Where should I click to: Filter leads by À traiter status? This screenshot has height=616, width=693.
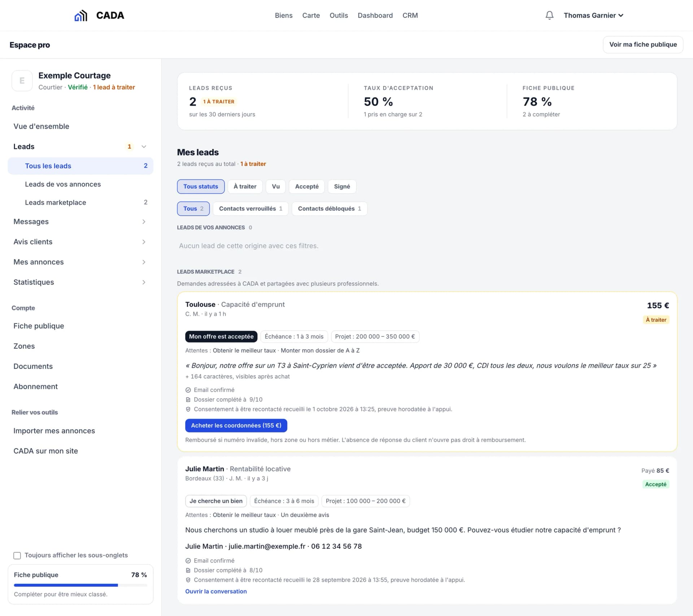245,186
